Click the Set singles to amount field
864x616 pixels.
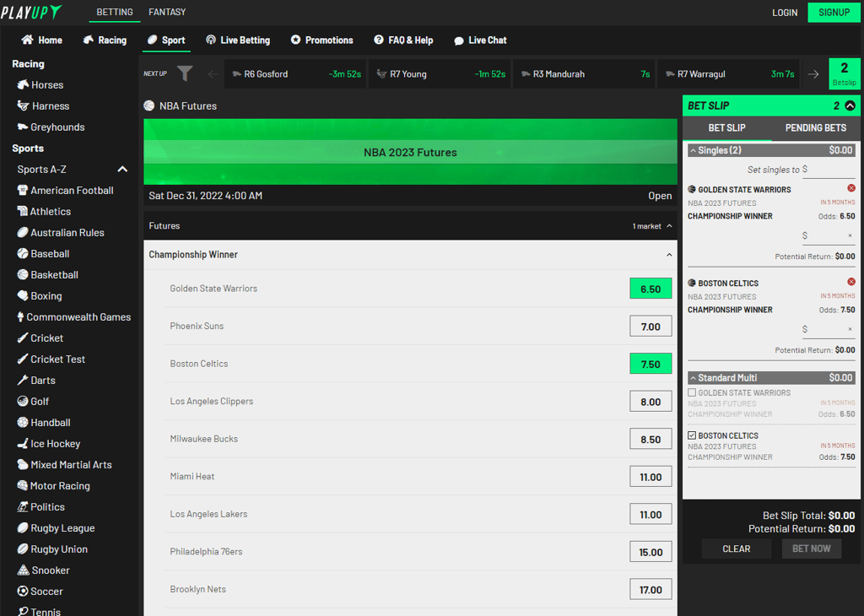coord(829,170)
